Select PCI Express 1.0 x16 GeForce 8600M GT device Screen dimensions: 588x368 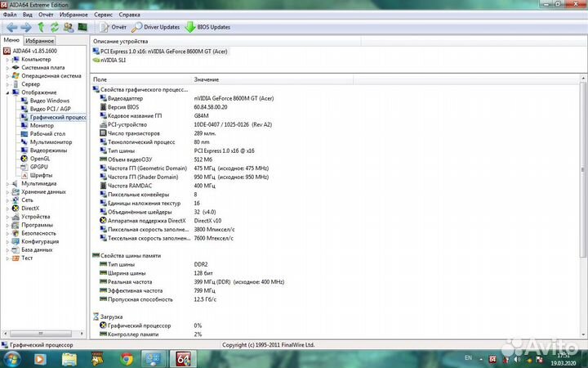click(x=160, y=52)
